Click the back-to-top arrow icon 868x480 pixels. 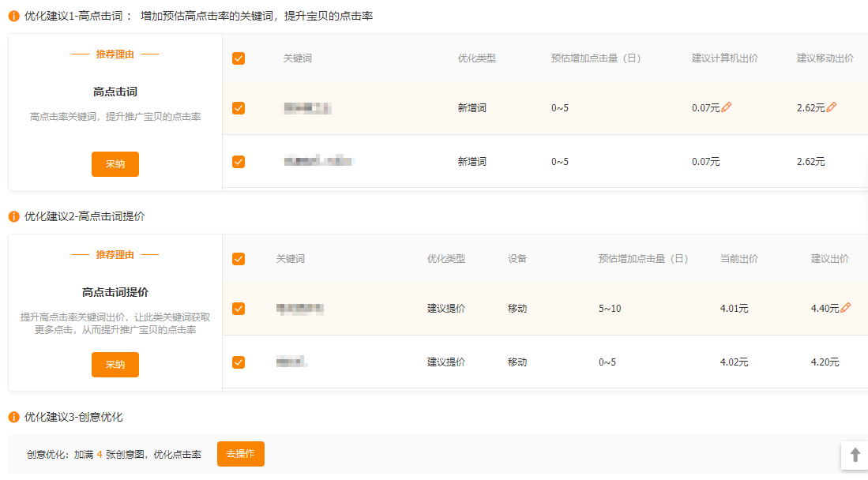coord(855,455)
